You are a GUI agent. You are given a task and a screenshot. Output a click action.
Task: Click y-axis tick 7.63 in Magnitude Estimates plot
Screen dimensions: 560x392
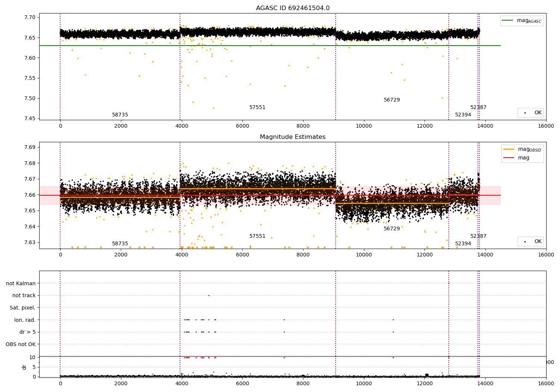pyautogui.click(x=30, y=242)
